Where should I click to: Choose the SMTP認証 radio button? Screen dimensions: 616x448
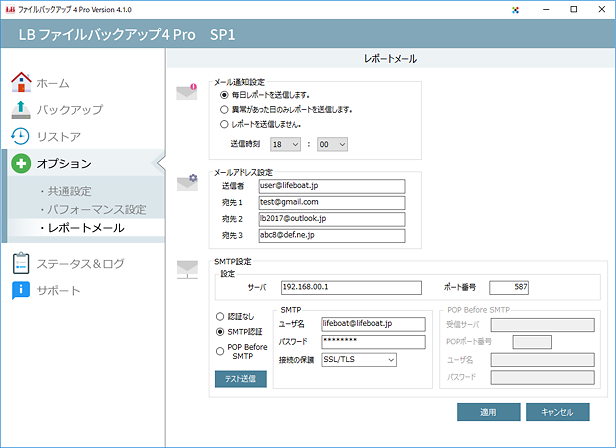point(220,332)
